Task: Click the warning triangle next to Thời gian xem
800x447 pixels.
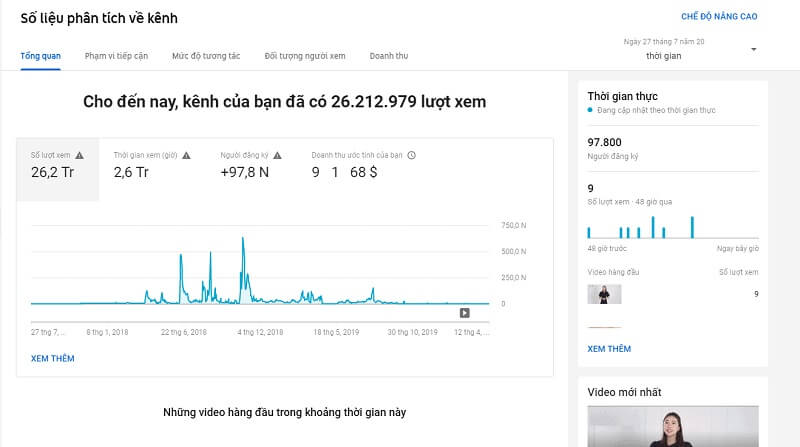Action: (x=186, y=155)
